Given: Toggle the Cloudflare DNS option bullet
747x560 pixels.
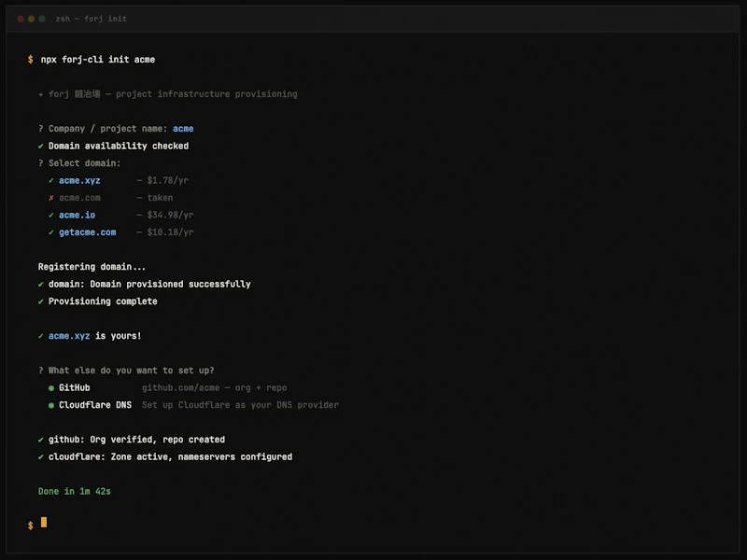Looking at the screenshot, I should 51,405.
